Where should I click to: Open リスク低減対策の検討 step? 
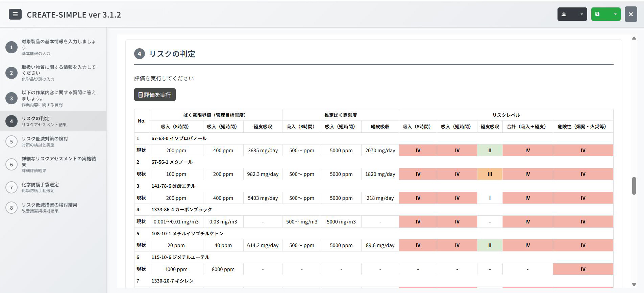point(45,139)
